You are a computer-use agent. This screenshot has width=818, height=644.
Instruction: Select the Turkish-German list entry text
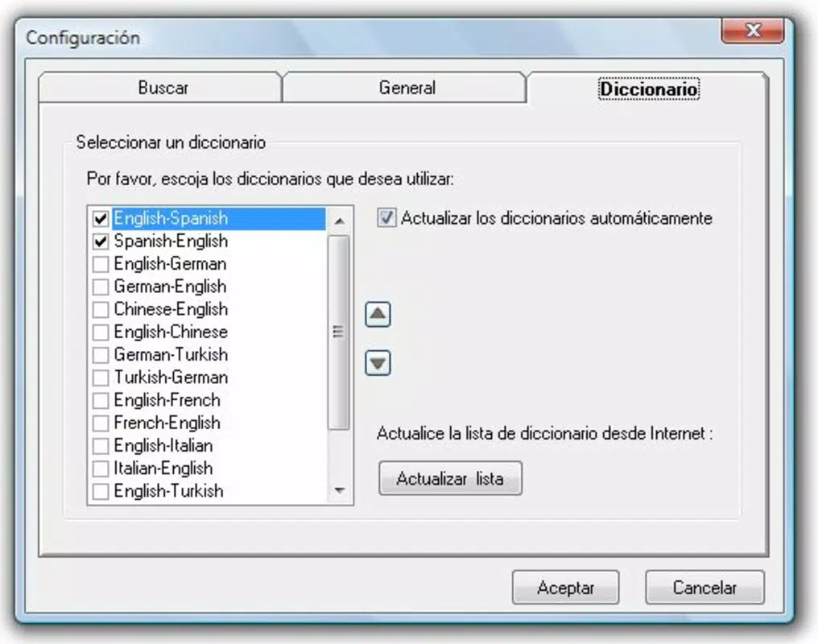[171, 377]
